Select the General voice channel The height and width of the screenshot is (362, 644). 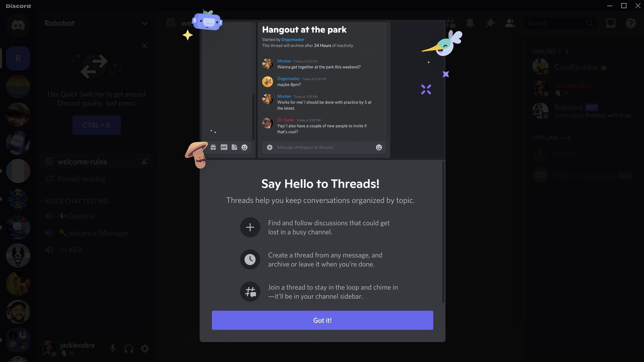pyautogui.click(x=82, y=216)
